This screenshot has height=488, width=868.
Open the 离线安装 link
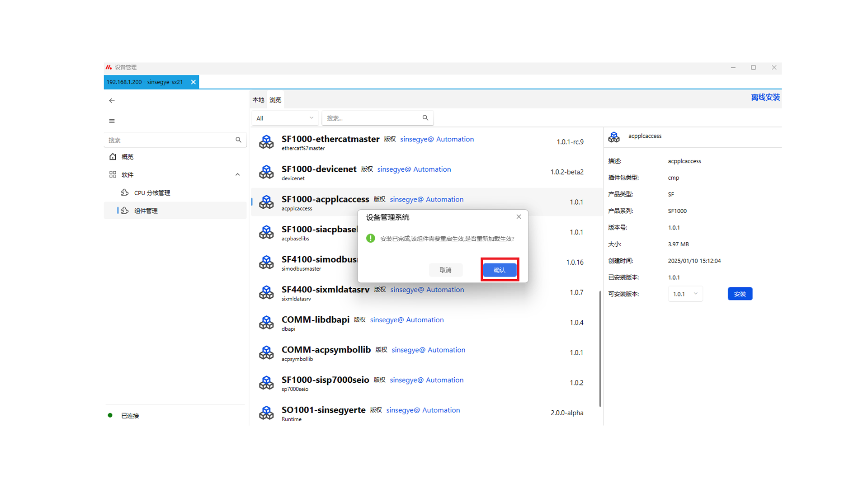(x=765, y=97)
